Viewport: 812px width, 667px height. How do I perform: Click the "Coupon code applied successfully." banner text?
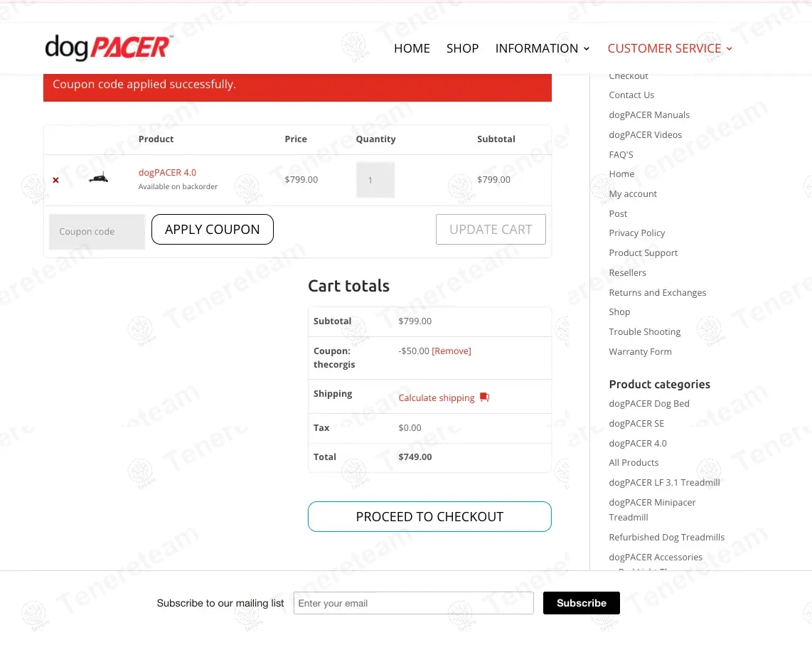click(x=144, y=84)
